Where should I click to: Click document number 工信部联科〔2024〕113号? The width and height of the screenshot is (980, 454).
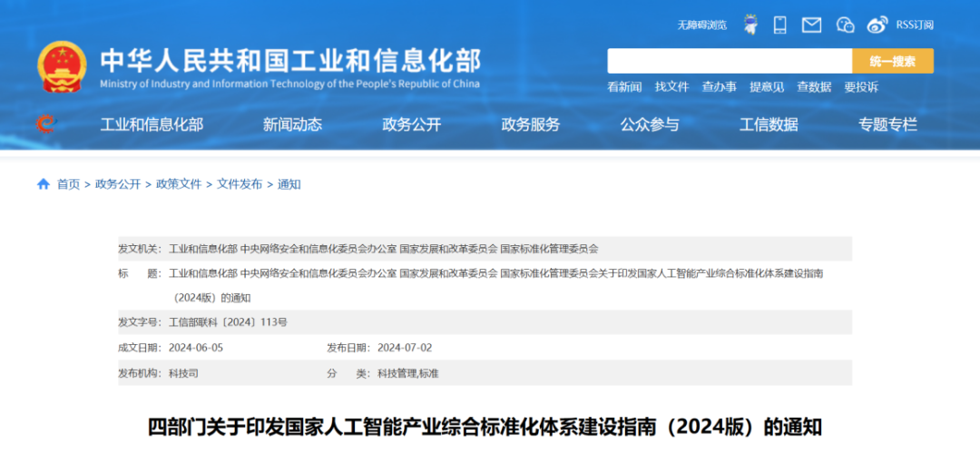(228, 322)
